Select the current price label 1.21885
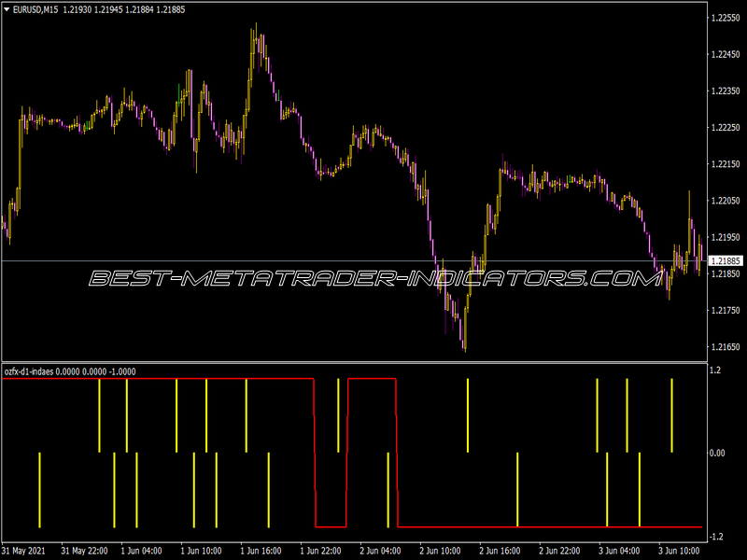This screenshot has height=560, width=747. click(726, 261)
